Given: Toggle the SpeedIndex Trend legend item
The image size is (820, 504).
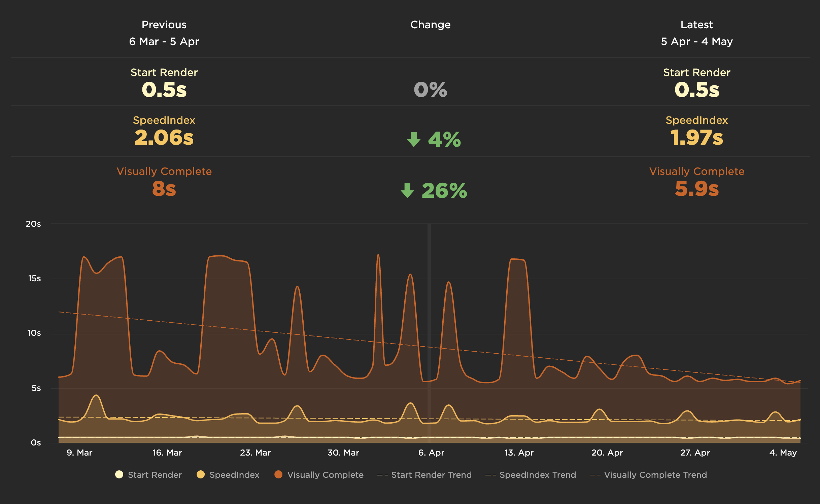Looking at the screenshot, I should (531, 475).
